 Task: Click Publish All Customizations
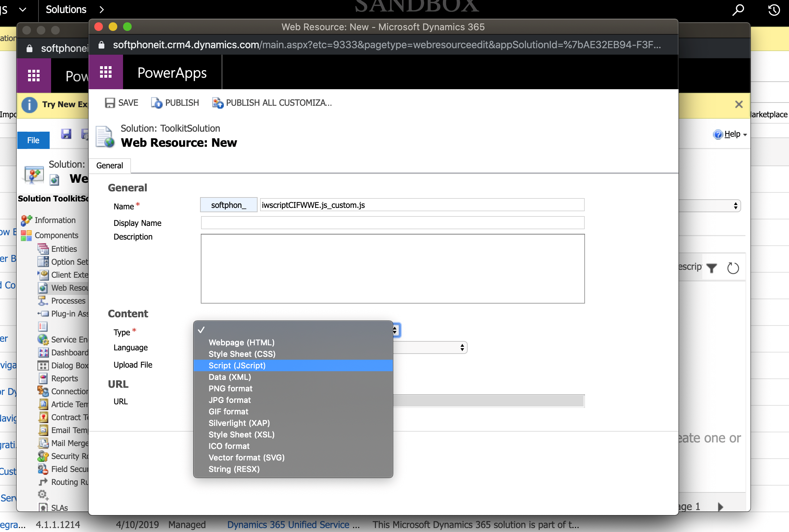272,103
